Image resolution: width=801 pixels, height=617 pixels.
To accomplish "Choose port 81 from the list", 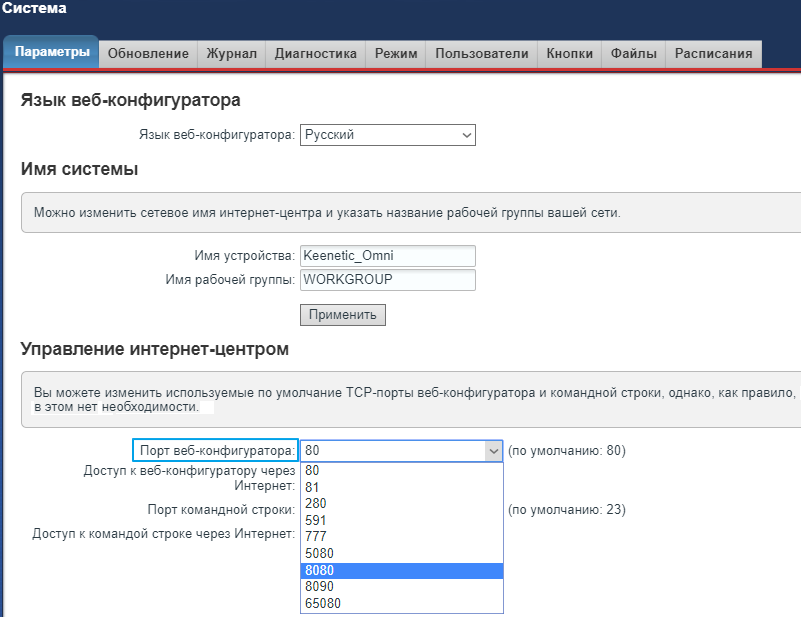I will coord(401,486).
